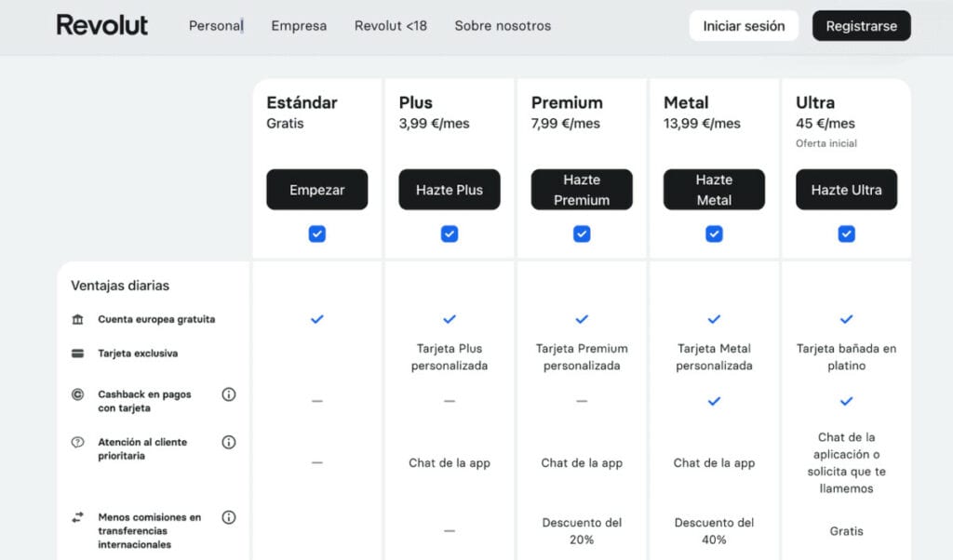
Task: Click the Hazte Ultra button
Action: pyautogui.click(x=846, y=190)
